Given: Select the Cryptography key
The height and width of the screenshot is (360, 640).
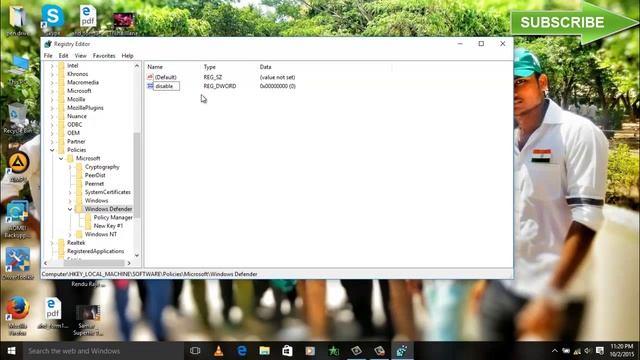Looking at the screenshot, I should coord(102,167).
